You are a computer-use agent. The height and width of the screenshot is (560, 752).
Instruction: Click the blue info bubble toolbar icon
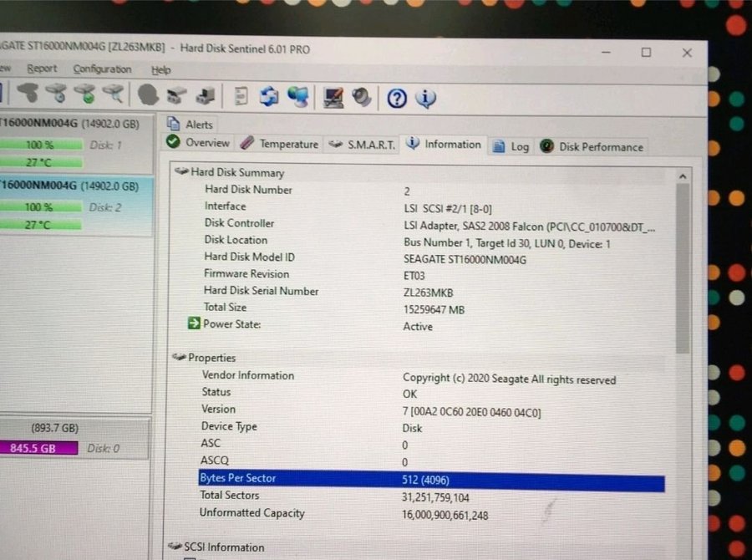[425, 99]
